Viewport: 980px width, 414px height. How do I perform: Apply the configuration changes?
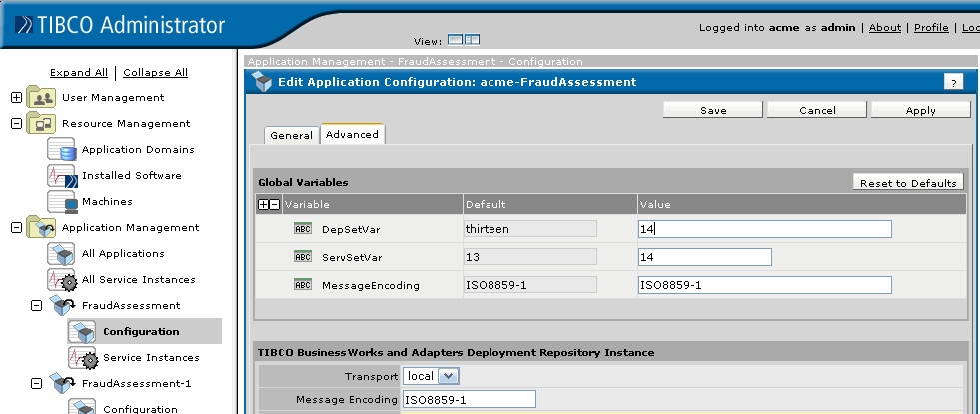pos(921,110)
